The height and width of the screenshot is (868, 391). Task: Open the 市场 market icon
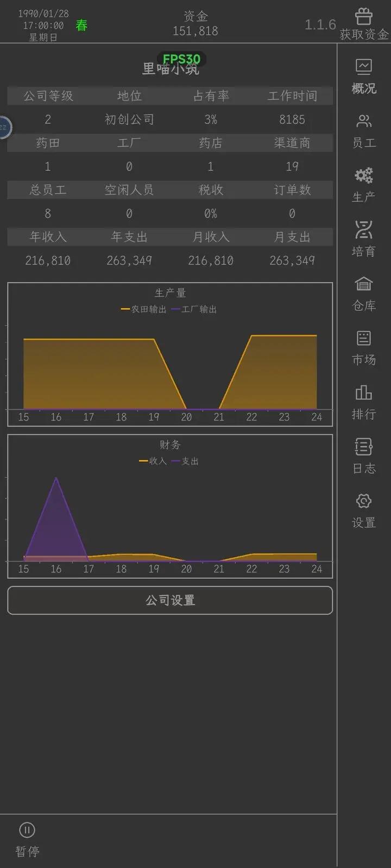coord(364,338)
